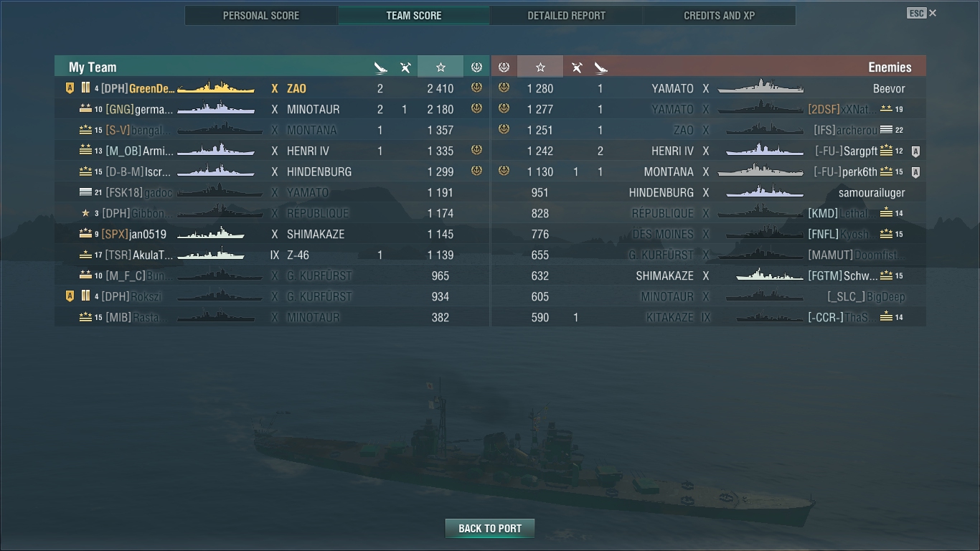980x551 pixels.
Task: Click the My Team header label
Action: (x=93, y=67)
